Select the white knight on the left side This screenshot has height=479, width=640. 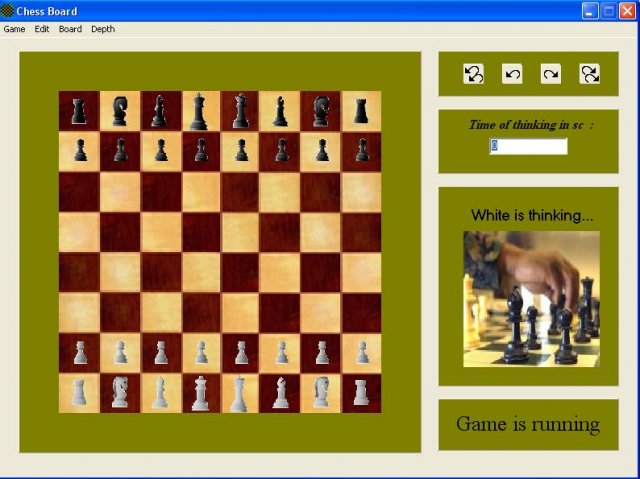point(120,392)
